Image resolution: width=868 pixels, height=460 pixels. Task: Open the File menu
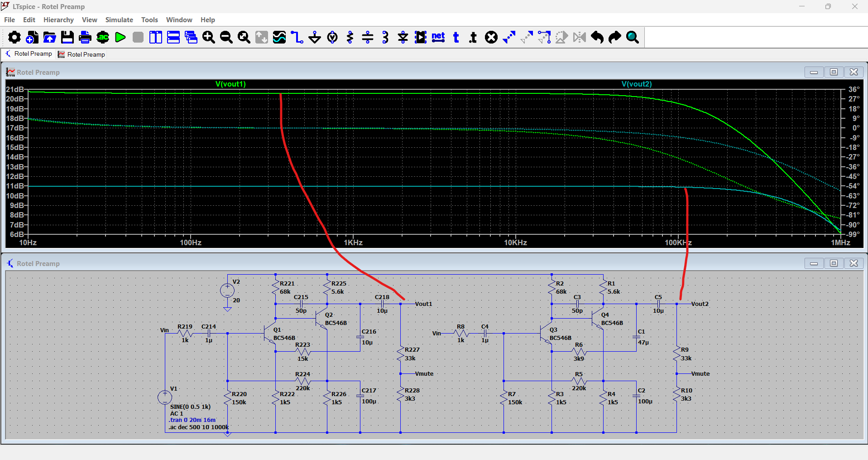(x=10, y=20)
